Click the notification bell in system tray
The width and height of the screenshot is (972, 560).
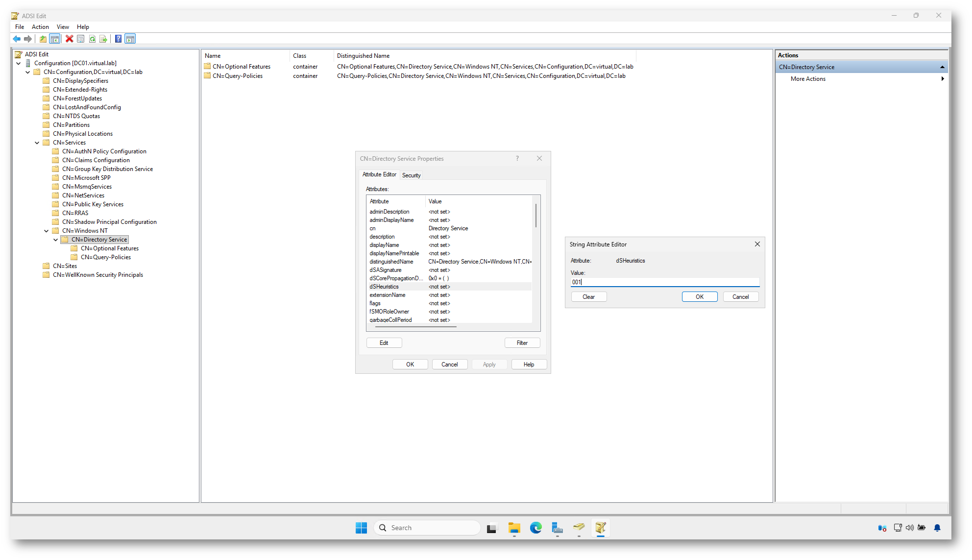click(937, 528)
